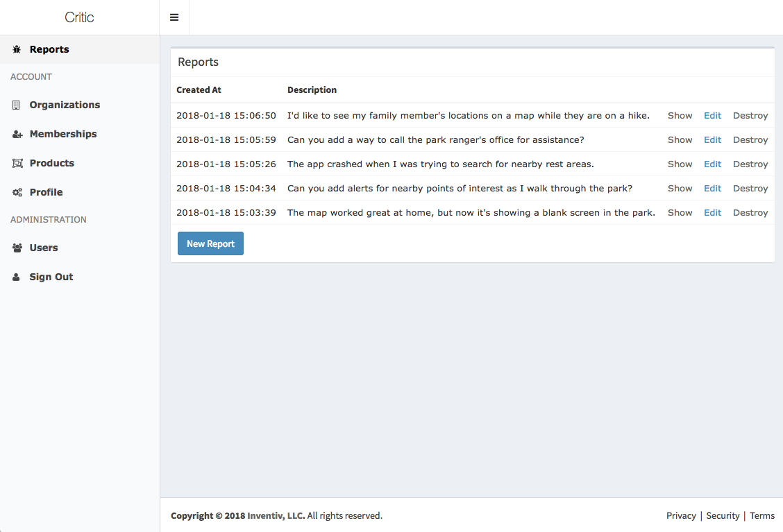Image resolution: width=783 pixels, height=532 pixels.
Task: Open the Privacy footer link
Action: point(681,515)
